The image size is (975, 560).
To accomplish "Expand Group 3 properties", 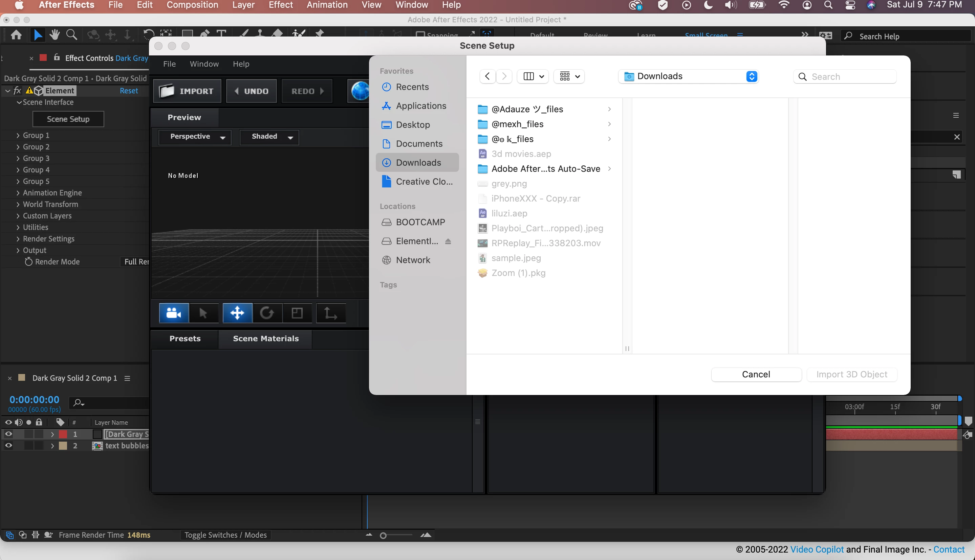I will tap(18, 159).
